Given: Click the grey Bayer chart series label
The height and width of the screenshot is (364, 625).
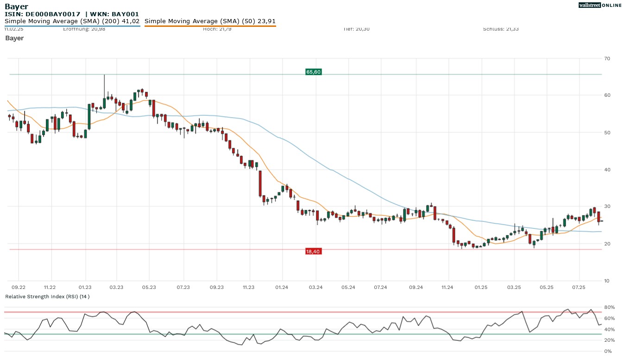Looking at the screenshot, I should [x=14, y=38].
